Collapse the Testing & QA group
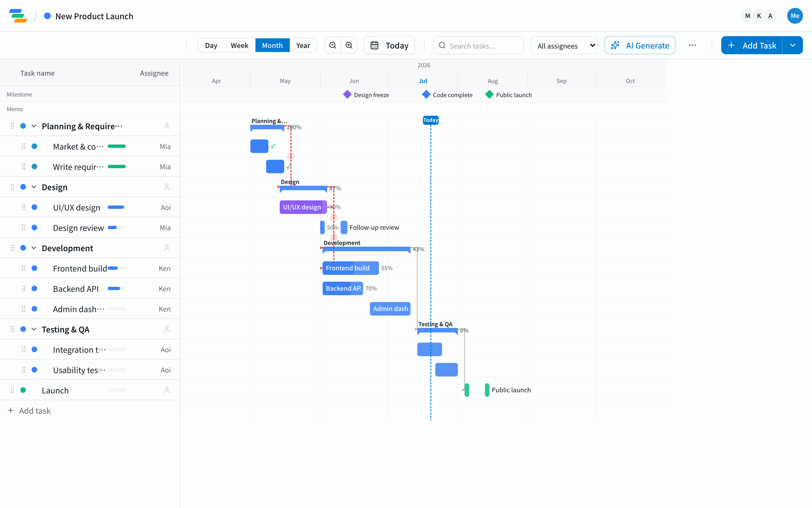 34,329
